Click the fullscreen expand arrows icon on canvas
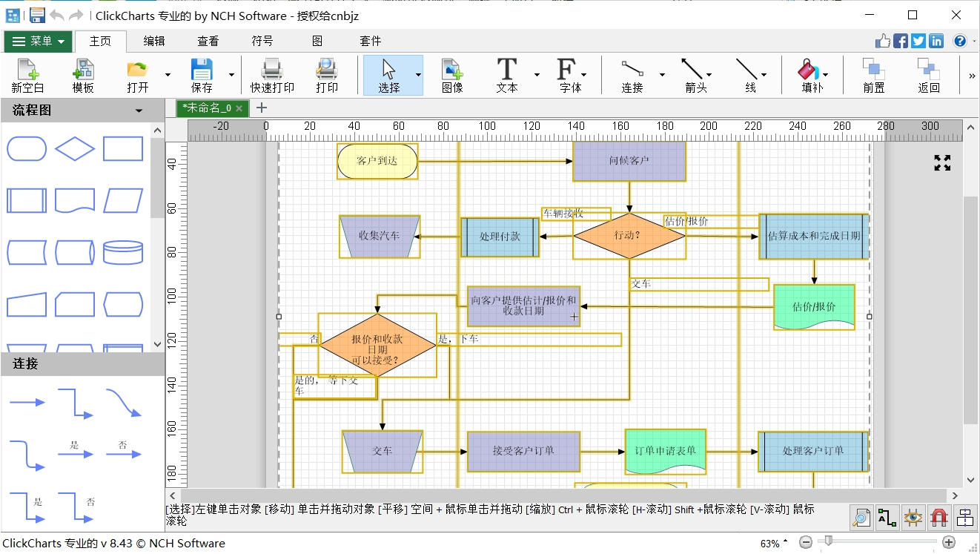Image resolution: width=980 pixels, height=554 pixels. coord(942,162)
